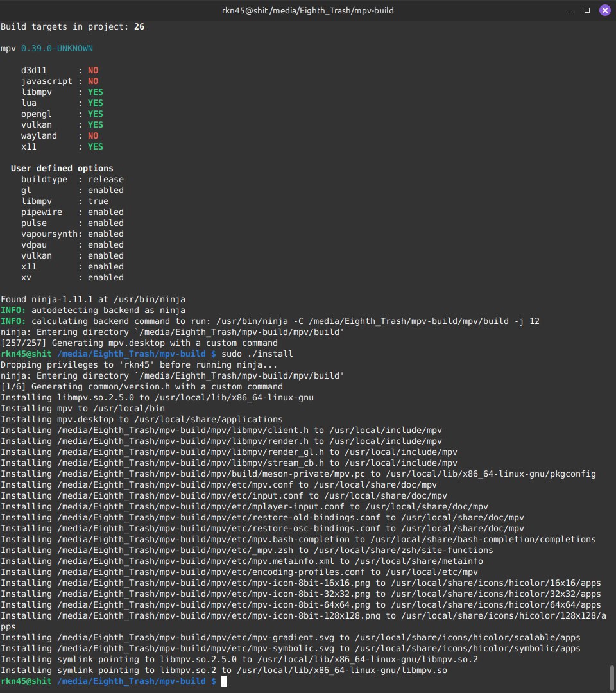Image resolution: width=616 pixels, height=693 pixels.
Task: Click the "vdpau" option label
Action: click(x=34, y=245)
